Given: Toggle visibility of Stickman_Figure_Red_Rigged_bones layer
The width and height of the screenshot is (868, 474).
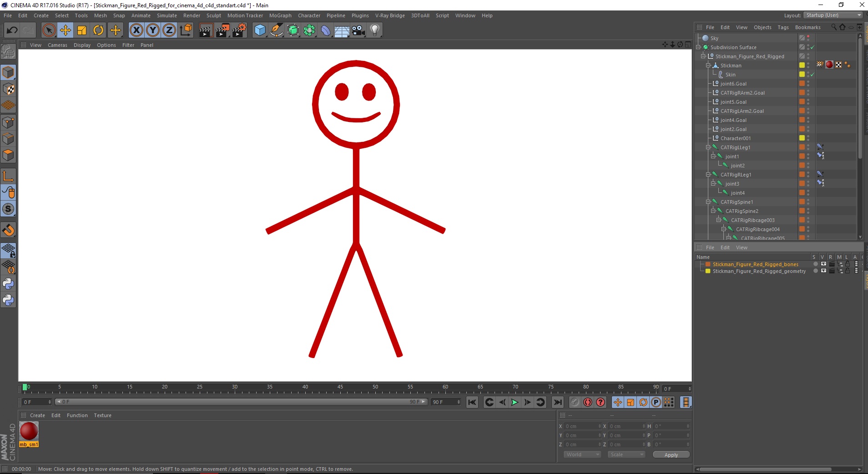Looking at the screenshot, I should pyautogui.click(x=823, y=264).
